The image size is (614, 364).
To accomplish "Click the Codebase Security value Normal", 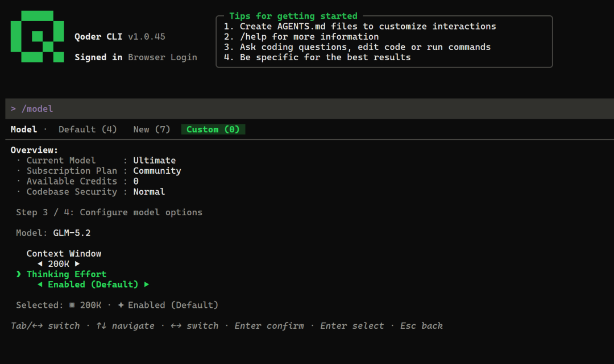I will 149,191.
